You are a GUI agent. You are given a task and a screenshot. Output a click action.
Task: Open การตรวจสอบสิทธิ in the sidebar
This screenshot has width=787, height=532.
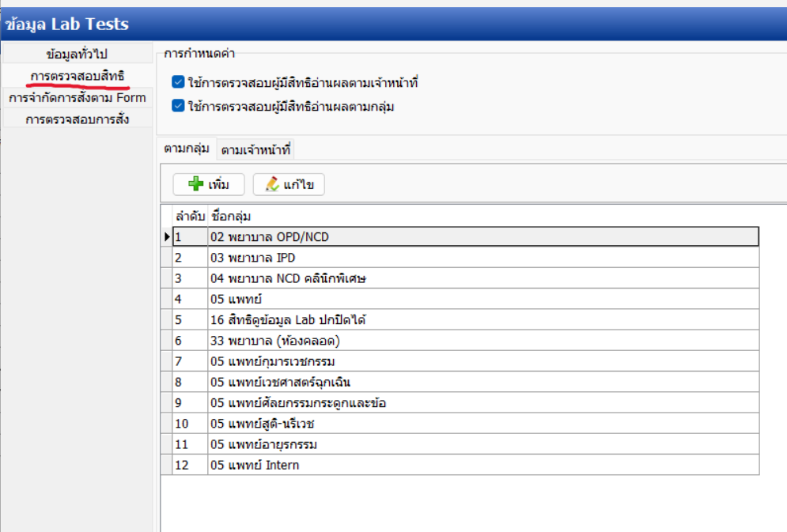[x=77, y=76]
